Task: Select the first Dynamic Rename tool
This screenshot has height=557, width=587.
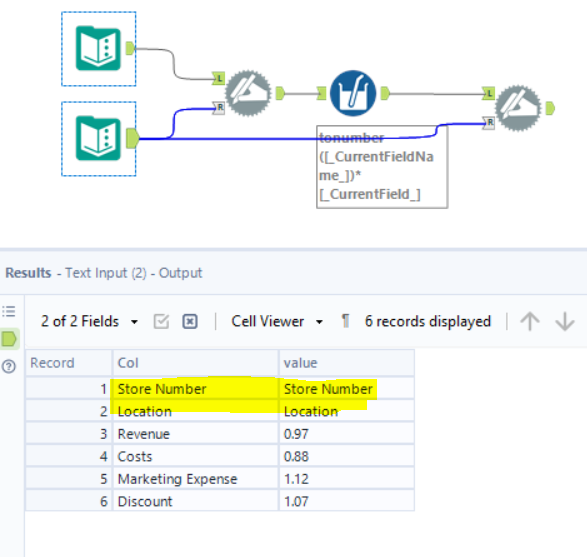Action: coord(248,93)
